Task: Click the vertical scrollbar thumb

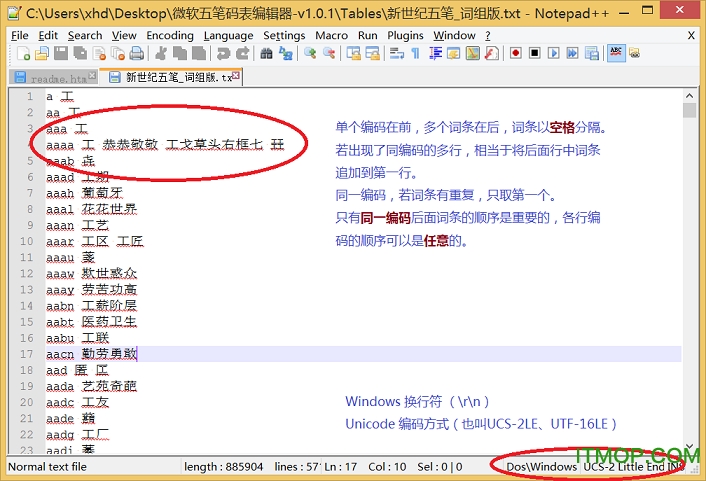Action: (x=689, y=110)
